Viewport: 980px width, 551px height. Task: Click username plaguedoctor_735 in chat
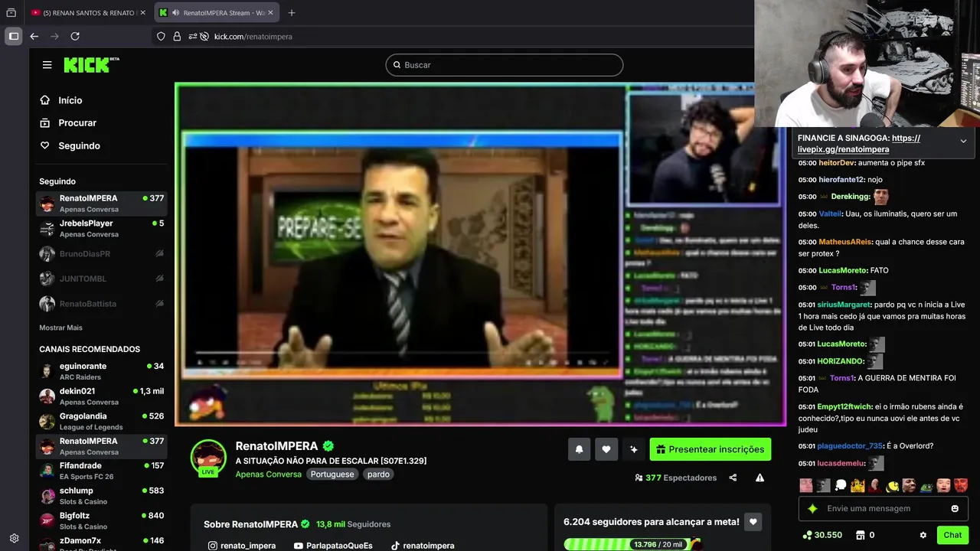pos(850,446)
